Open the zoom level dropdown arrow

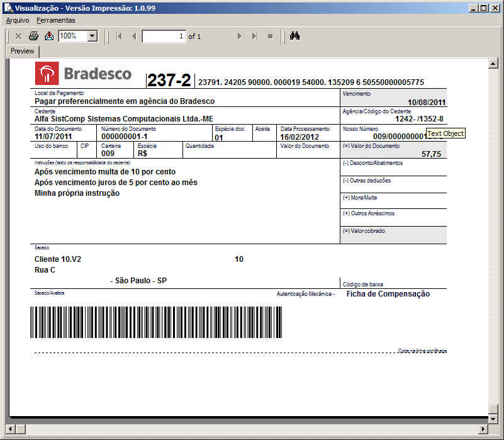tap(92, 36)
